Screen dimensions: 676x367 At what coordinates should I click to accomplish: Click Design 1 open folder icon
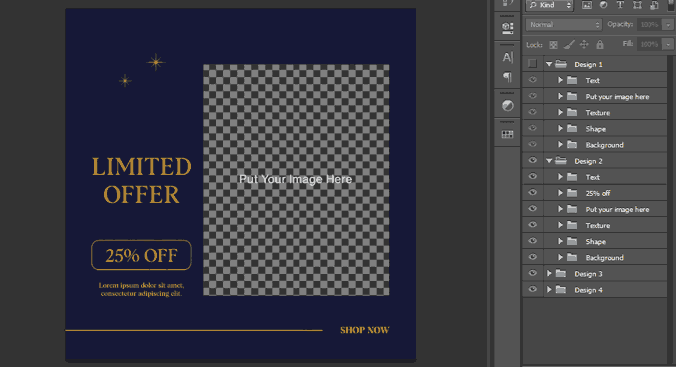(560, 64)
